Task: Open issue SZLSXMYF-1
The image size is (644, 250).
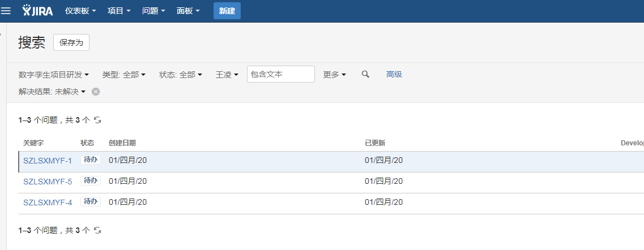Action: point(48,161)
